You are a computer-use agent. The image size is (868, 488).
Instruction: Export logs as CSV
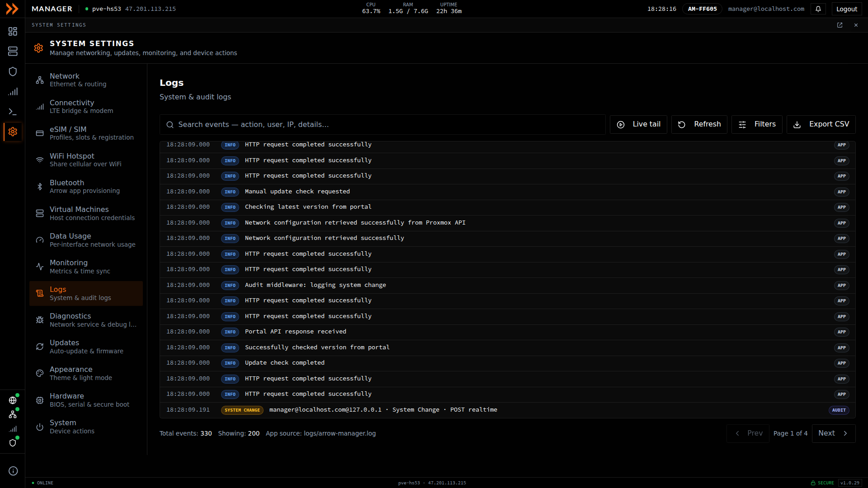click(x=821, y=124)
